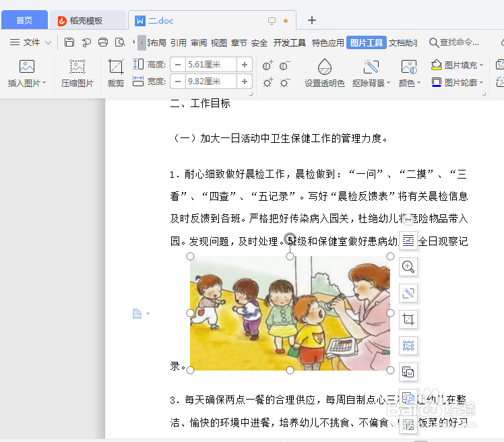Viewport: 504px width, 442px height.
Task: Open the layout options floating icon
Action: 408,240
